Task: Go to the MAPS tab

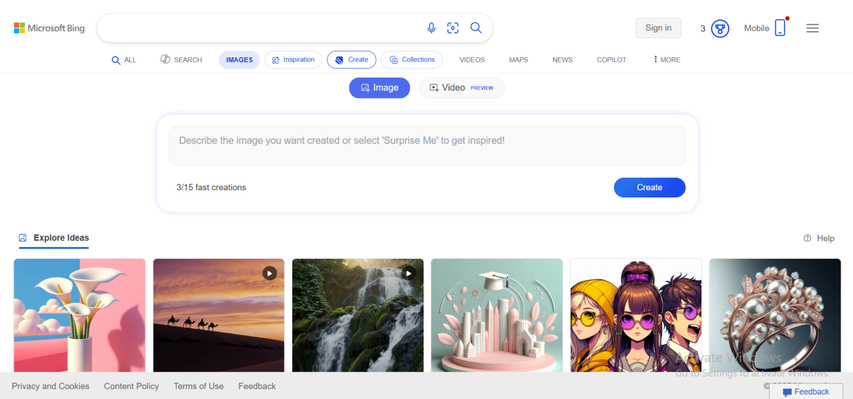Action: click(x=518, y=60)
